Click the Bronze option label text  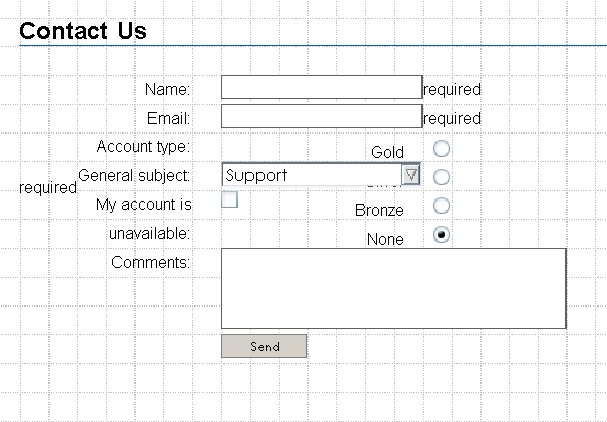(x=379, y=211)
